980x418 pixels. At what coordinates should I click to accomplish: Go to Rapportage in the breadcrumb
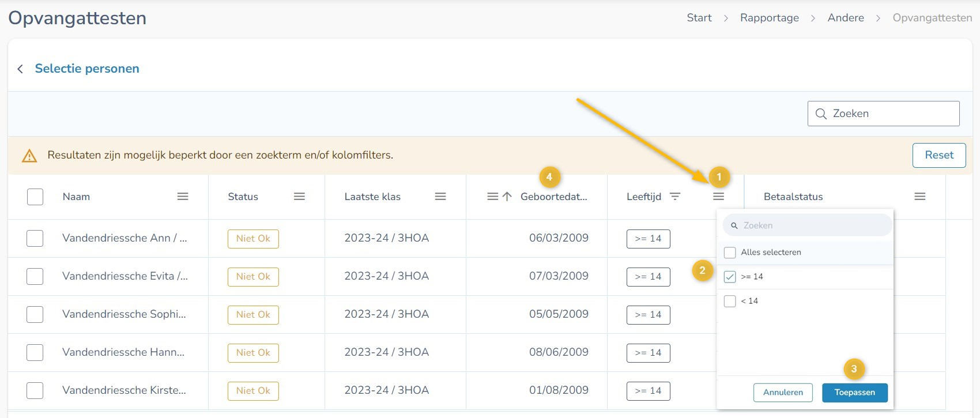(769, 18)
